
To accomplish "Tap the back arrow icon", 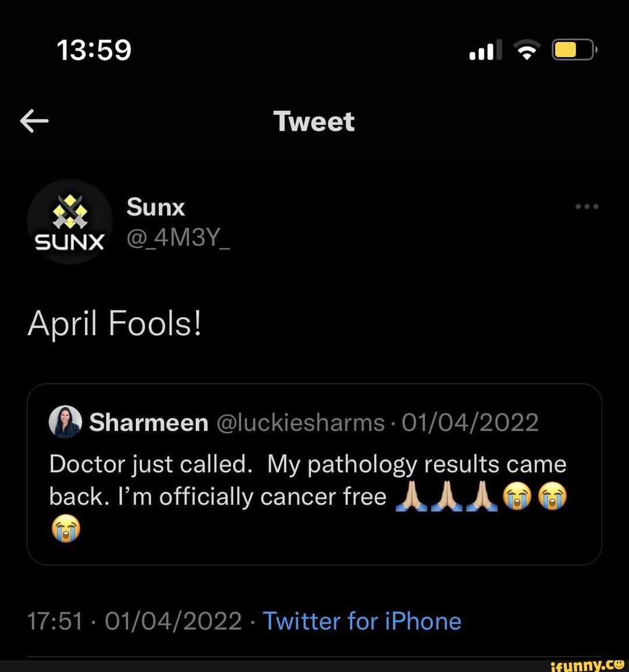I will [34, 121].
